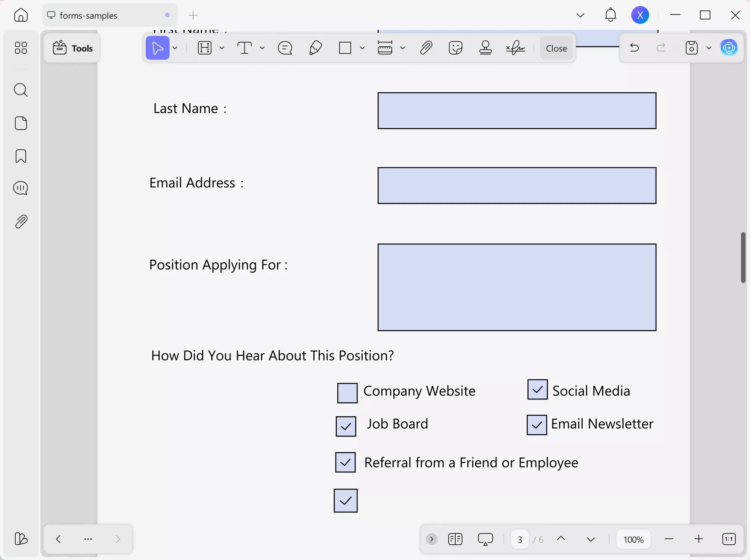Select the Stamp tool
This screenshot has height=560, width=750.
click(x=485, y=48)
